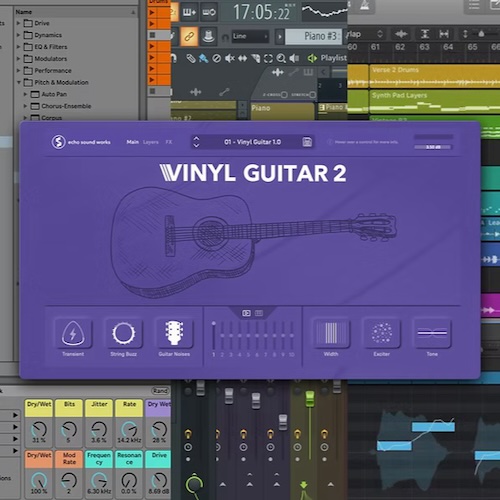
Task: Expand the Auto Pan device
Action: 25,94
